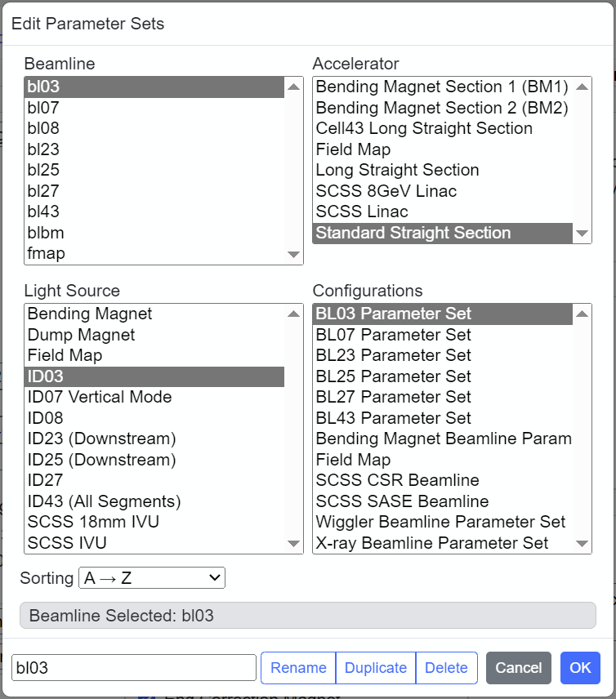This screenshot has height=699, width=616.
Task: Click the Configurations list scroll-down arrow
Action: point(583,543)
